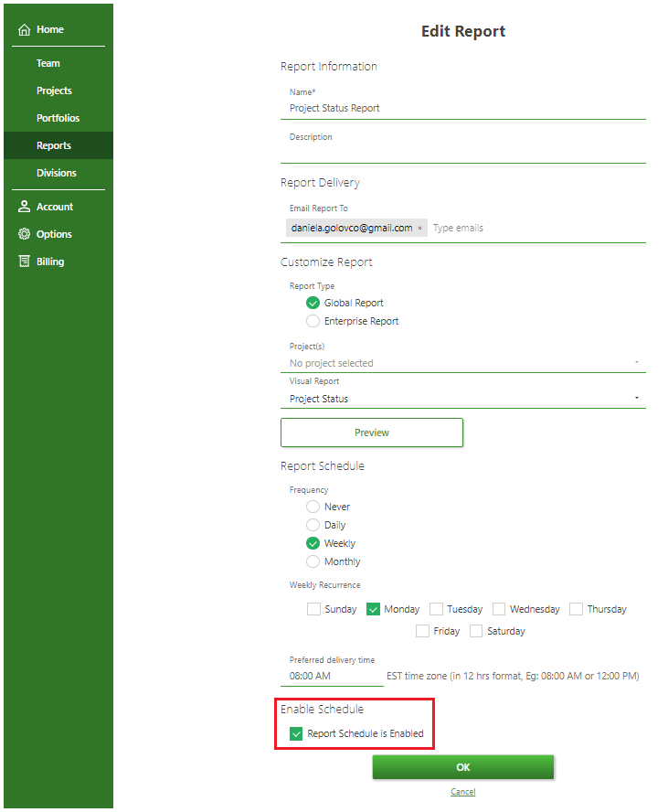Open the Project(s) dropdown
668x812 pixels.
tap(462, 363)
